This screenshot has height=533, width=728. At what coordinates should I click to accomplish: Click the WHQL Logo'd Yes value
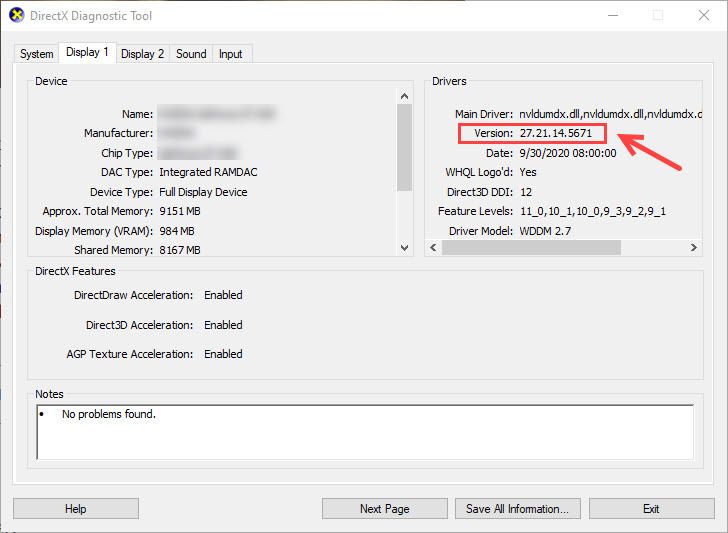(528, 172)
